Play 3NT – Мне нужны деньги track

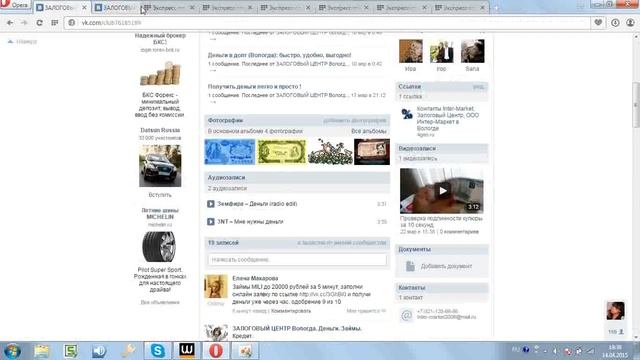pyautogui.click(x=211, y=222)
